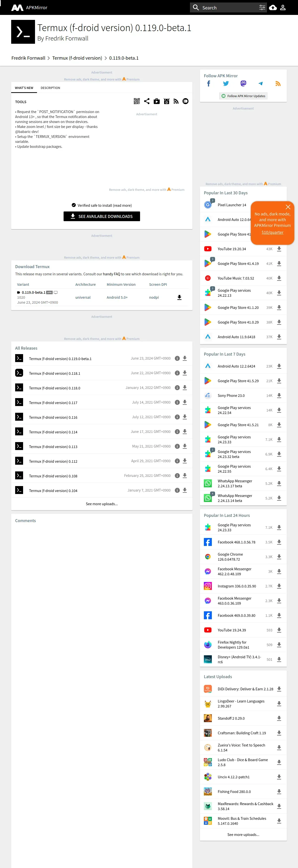Click By Fredrik Fornwall developer name
Viewport: 298px width, 868px height.
(x=63, y=39)
